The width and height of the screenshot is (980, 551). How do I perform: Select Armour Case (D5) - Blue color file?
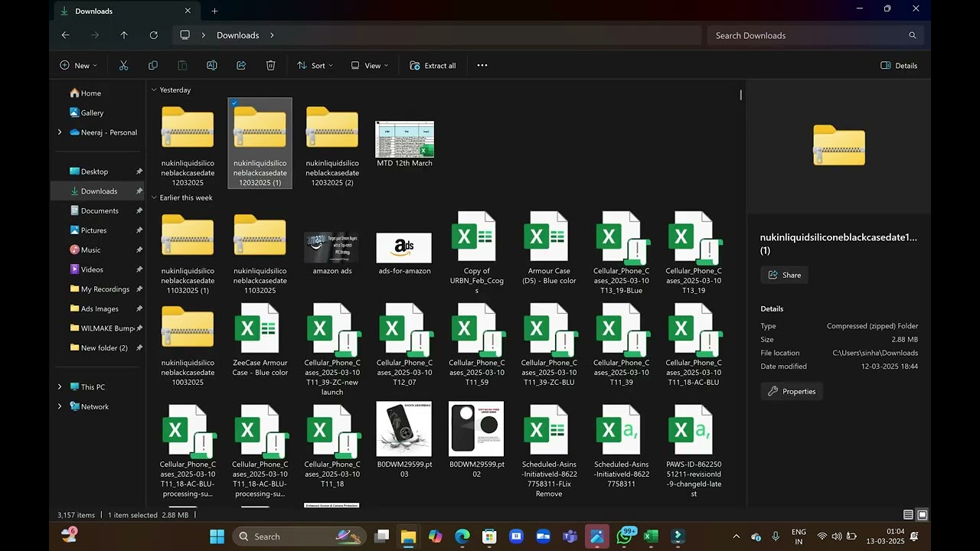point(549,249)
